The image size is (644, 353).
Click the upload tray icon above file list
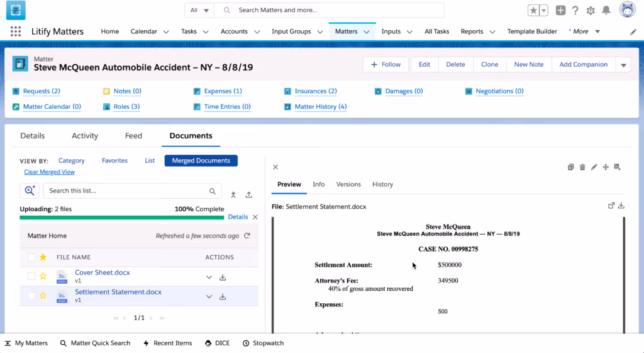249,195
